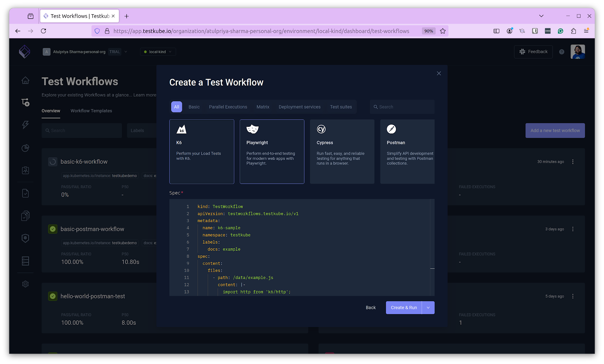Open the browser tab list dropdown arrow
Viewport: 604px width, 364px height.
point(541,16)
